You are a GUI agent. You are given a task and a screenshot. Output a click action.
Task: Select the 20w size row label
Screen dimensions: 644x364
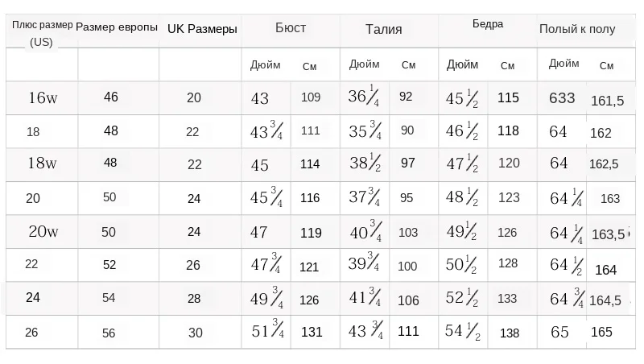[x=43, y=233]
